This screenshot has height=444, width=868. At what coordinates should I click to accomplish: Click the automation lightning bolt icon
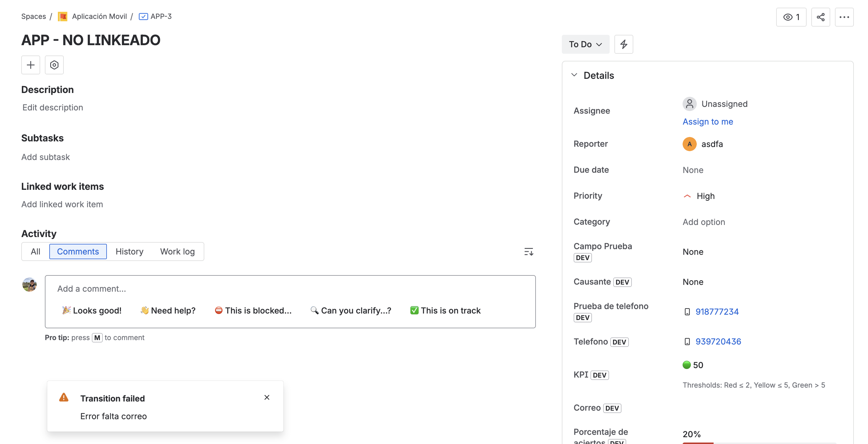coord(623,44)
